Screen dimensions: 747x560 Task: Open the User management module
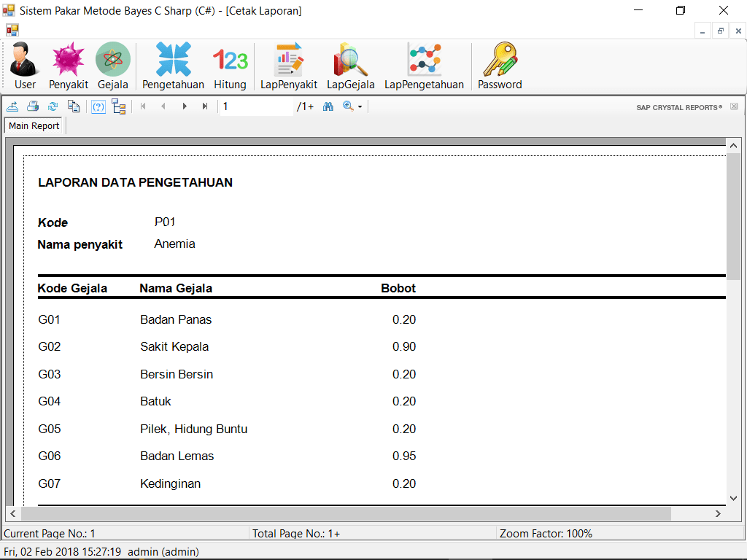(x=25, y=66)
